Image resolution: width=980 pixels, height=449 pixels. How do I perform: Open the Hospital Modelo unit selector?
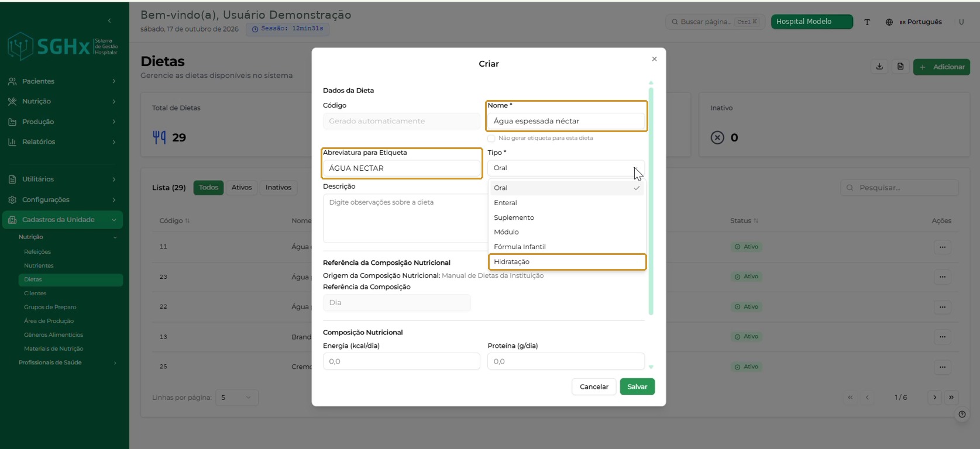[x=811, y=22]
